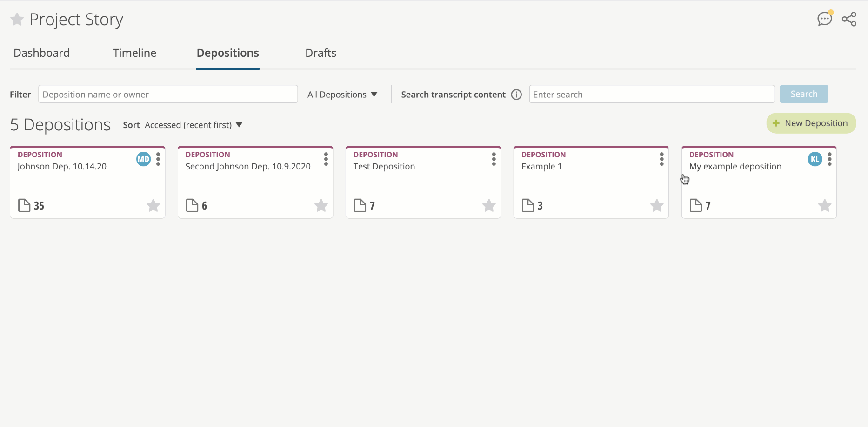Star the Test Deposition card
Screen dimensions: 868x427
[489, 205]
